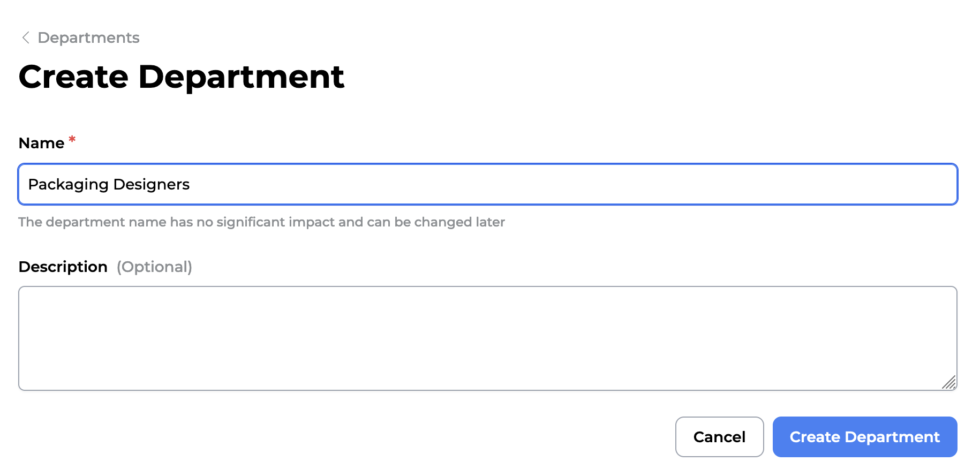Click the department name helper text
The width and height of the screenshot is (980, 469).
pos(261,222)
